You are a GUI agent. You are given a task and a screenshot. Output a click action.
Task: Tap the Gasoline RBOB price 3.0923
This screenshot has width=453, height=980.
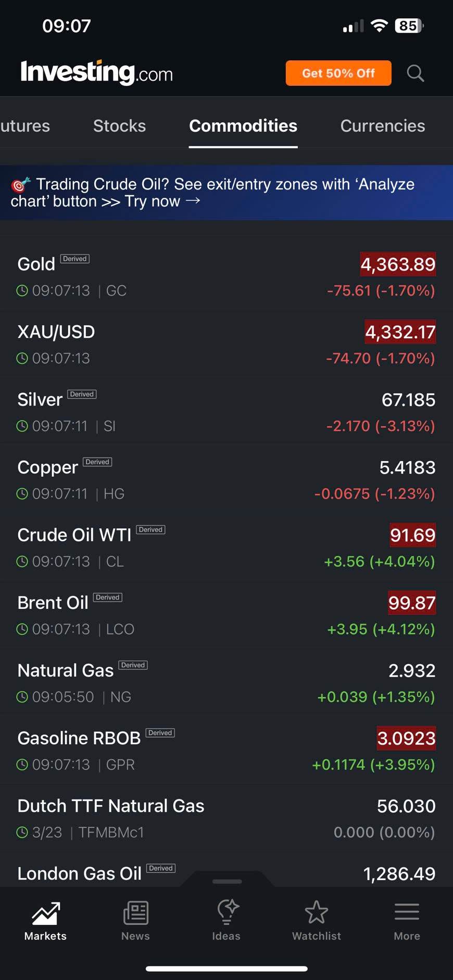[x=406, y=738]
